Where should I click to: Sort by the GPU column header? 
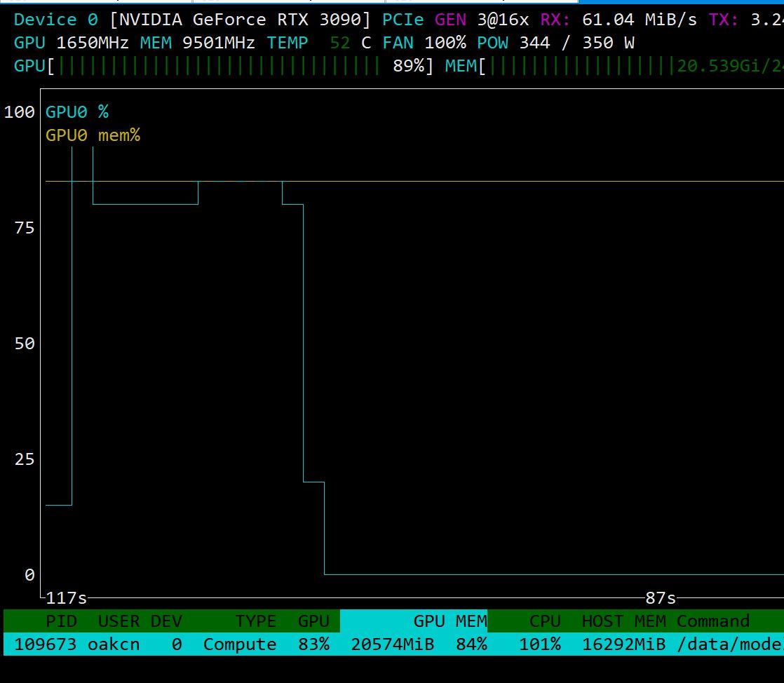[313, 621]
